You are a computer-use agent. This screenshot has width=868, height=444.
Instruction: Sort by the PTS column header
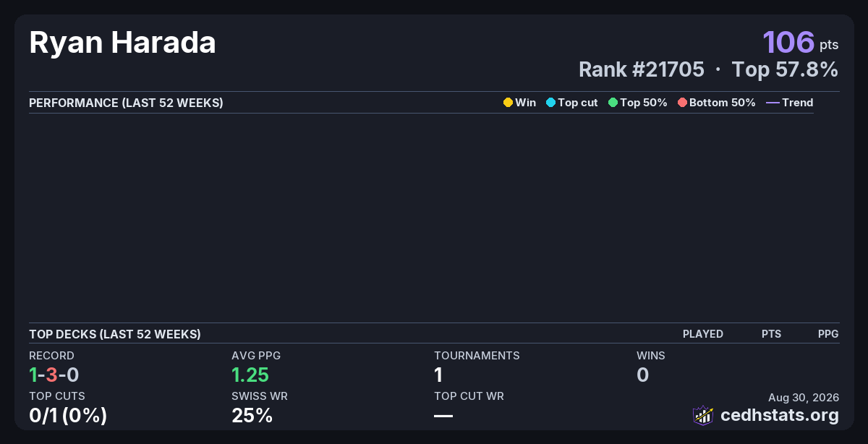pyautogui.click(x=771, y=334)
